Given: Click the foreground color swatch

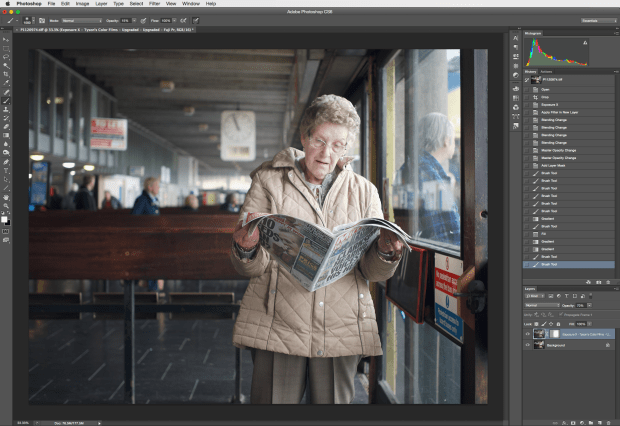Looking at the screenshot, I should tap(4, 218).
